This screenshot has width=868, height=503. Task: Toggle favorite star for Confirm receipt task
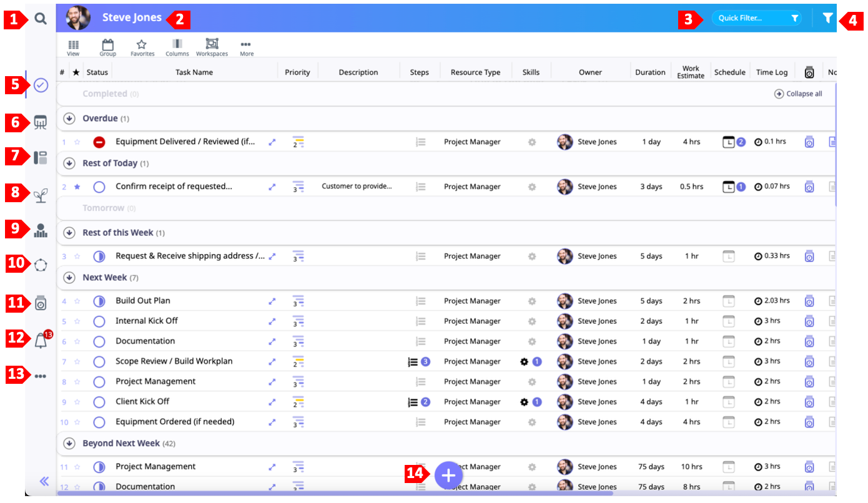[x=77, y=187]
